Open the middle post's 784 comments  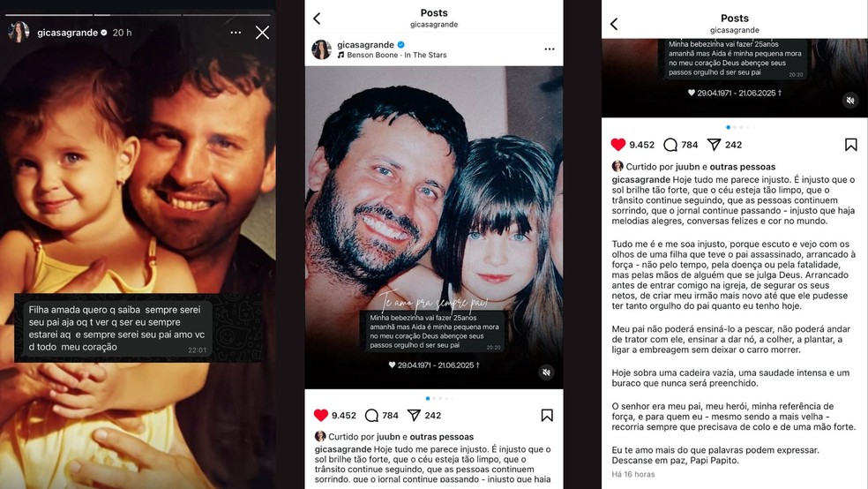[372, 416]
